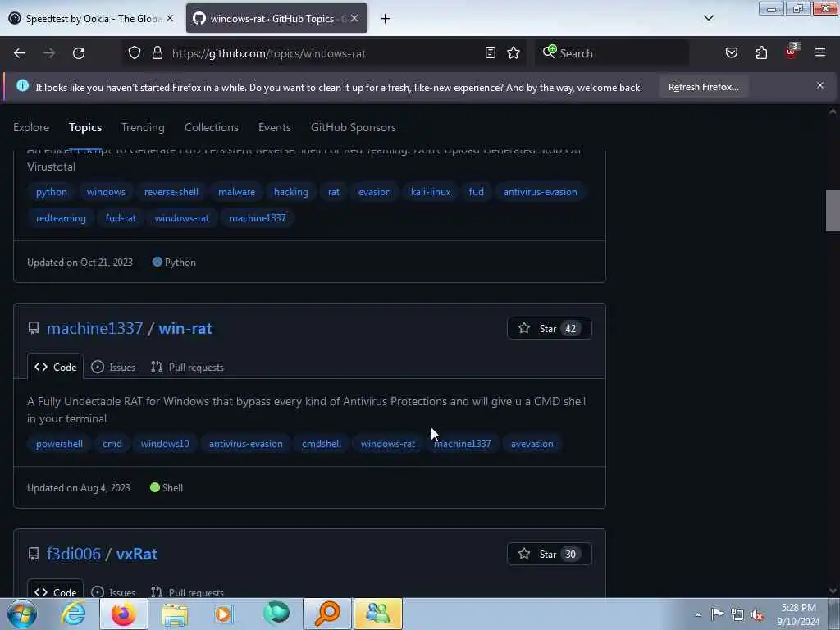
Task: Click the Python language label
Action: click(x=174, y=262)
